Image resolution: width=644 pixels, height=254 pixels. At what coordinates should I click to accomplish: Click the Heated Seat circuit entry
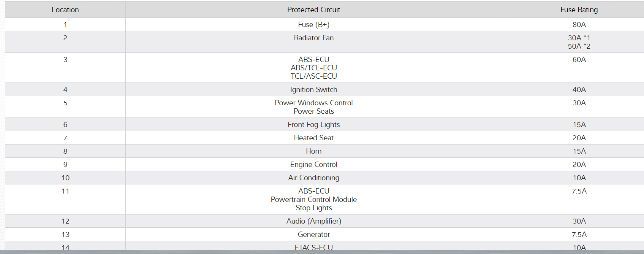313,138
